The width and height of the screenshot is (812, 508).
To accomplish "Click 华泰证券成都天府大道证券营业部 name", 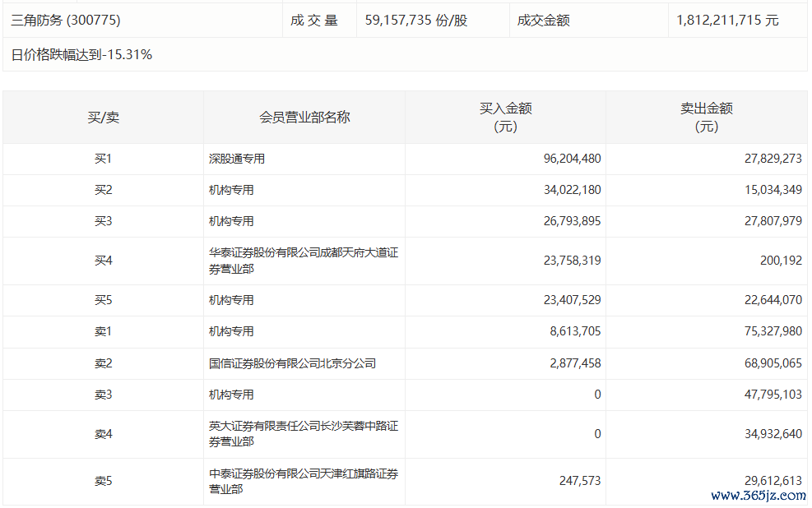I will [304, 261].
